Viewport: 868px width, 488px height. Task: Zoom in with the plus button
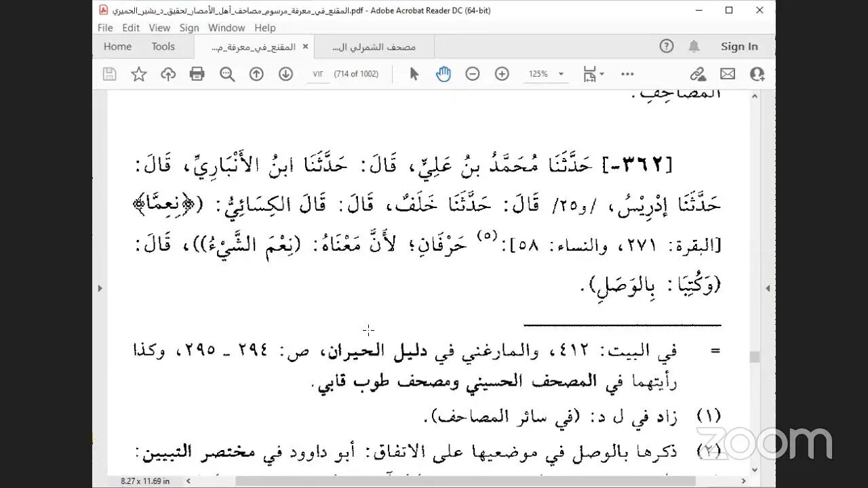pyautogui.click(x=502, y=74)
